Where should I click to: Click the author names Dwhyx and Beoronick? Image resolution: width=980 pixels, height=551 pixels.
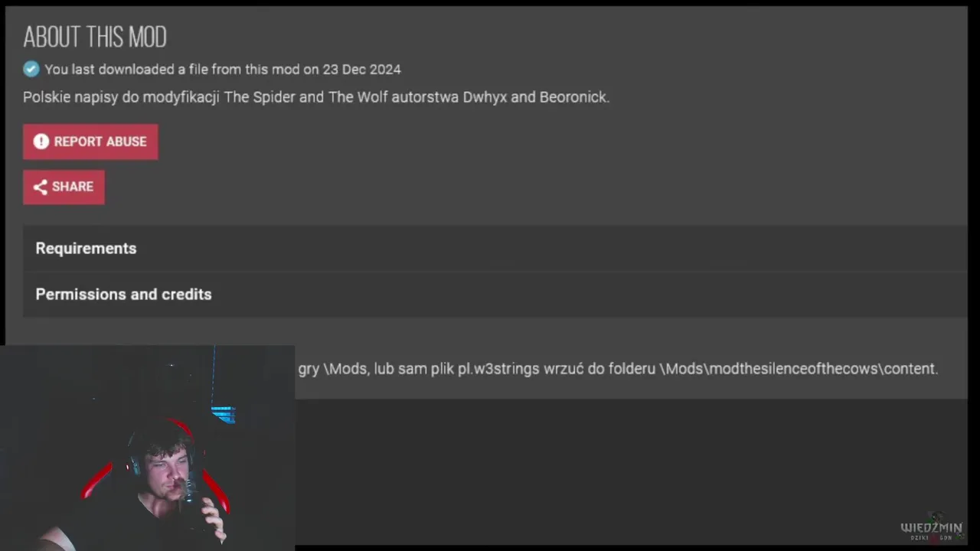[x=536, y=97]
